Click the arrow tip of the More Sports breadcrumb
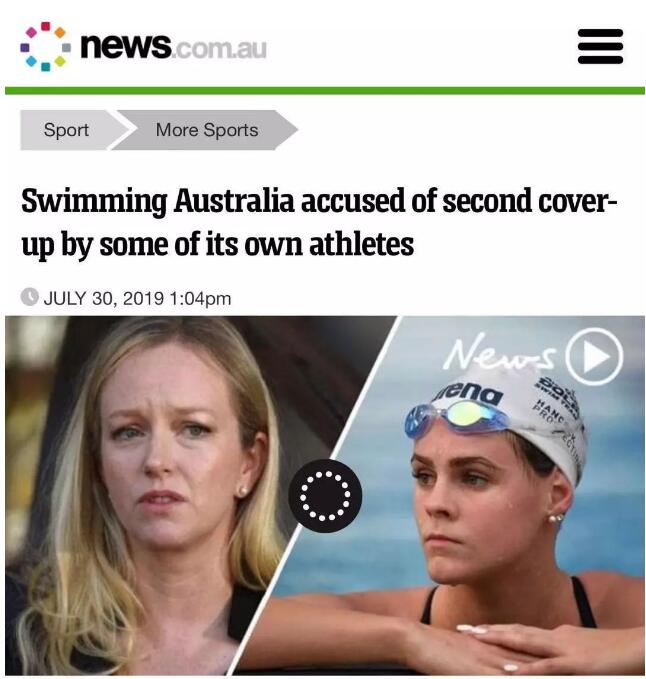The image size is (646, 679). click(287, 130)
